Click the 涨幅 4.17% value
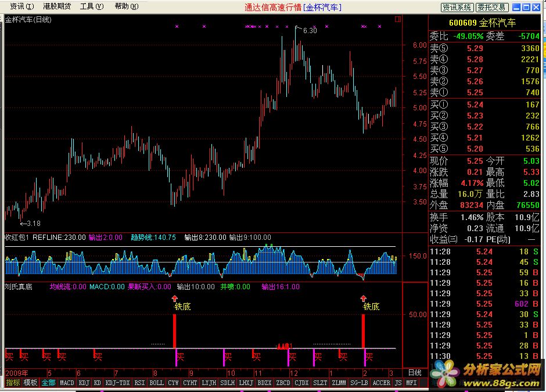The width and height of the screenshot is (546, 392). (472, 183)
